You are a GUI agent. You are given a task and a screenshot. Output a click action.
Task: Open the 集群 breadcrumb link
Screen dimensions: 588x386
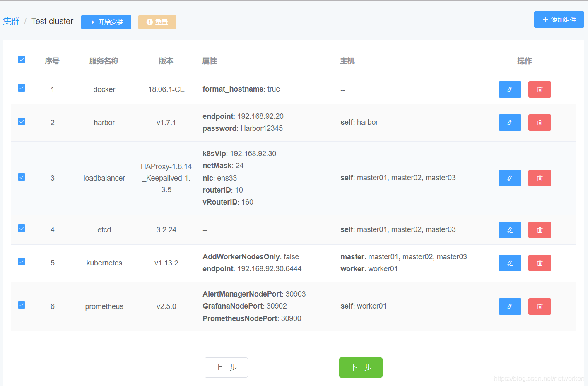11,21
